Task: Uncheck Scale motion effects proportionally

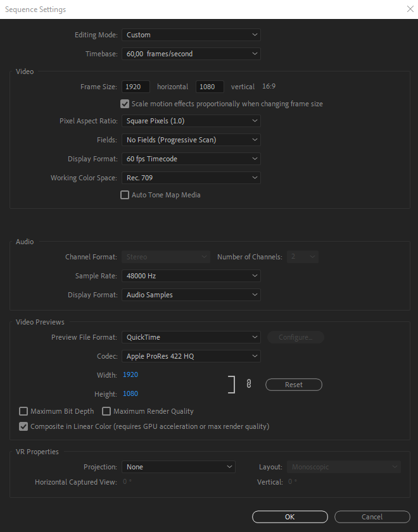Action: [125, 103]
